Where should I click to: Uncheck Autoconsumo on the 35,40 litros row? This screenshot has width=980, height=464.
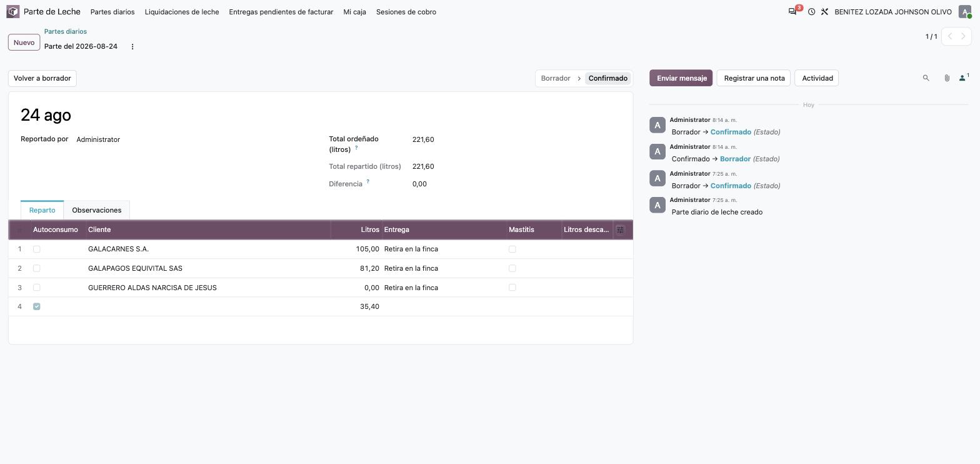(x=36, y=306)
